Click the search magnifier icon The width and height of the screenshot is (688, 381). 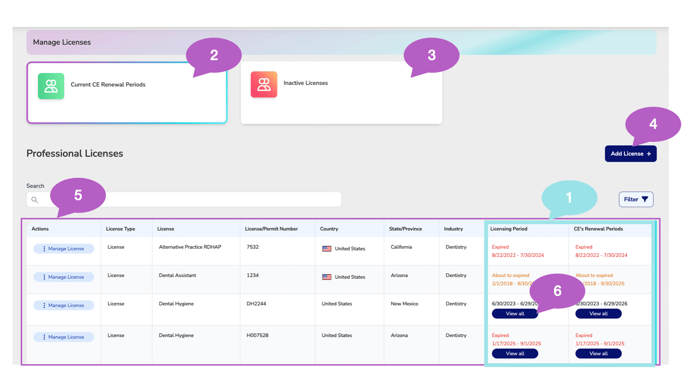(x=35, y=200)
